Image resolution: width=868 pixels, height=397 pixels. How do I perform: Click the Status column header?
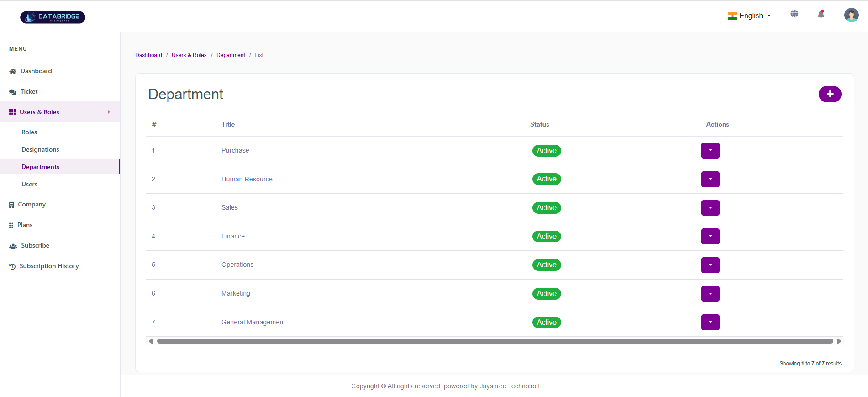540,124
